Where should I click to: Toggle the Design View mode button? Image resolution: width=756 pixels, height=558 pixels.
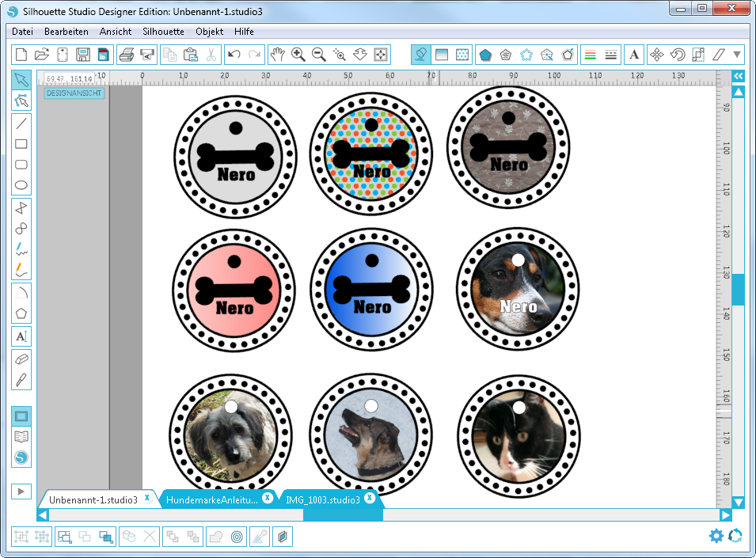click(x=21, y=416)
